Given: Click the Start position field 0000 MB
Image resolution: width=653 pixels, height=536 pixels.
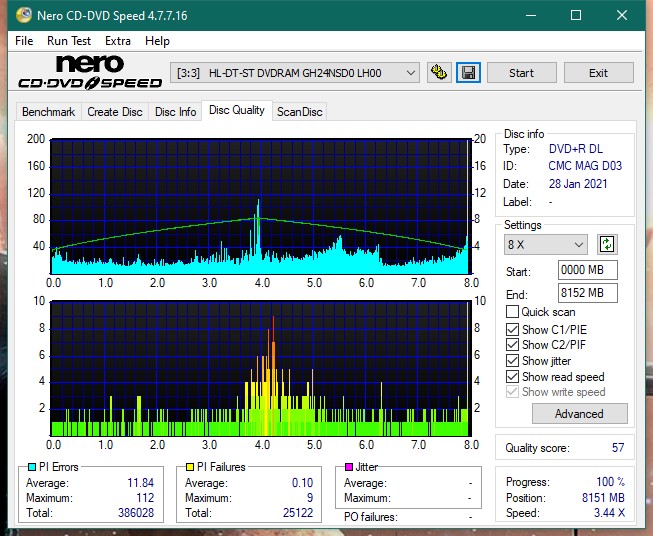Looking at the screenshot, I should pyautogui.click(x=587, y=270).
